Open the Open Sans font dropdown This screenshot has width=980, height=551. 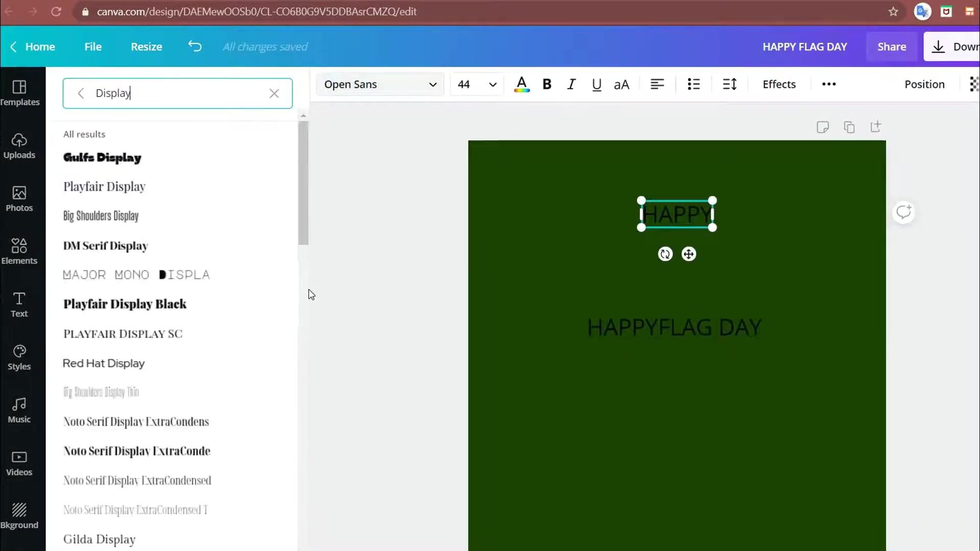pos(380,84)
